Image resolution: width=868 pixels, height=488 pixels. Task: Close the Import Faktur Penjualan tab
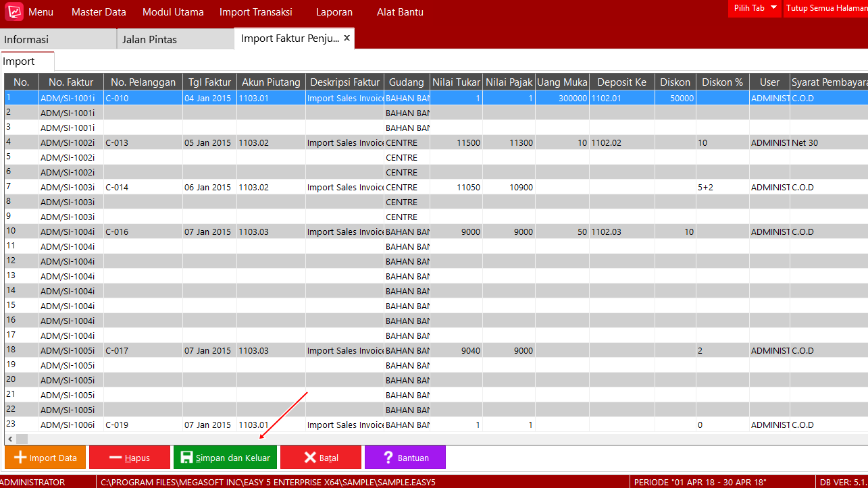pos(347,38)
